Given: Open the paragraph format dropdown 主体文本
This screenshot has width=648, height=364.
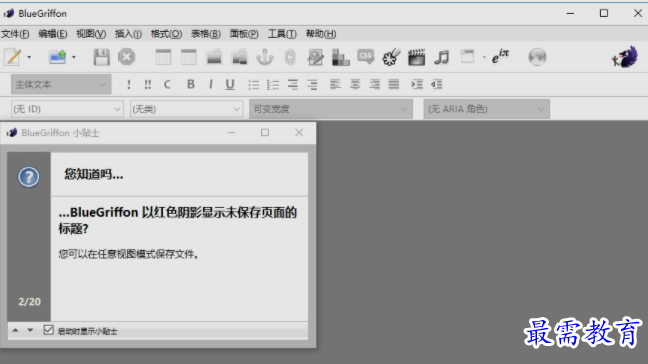Looking at the screenshot, I should (61, 84).
